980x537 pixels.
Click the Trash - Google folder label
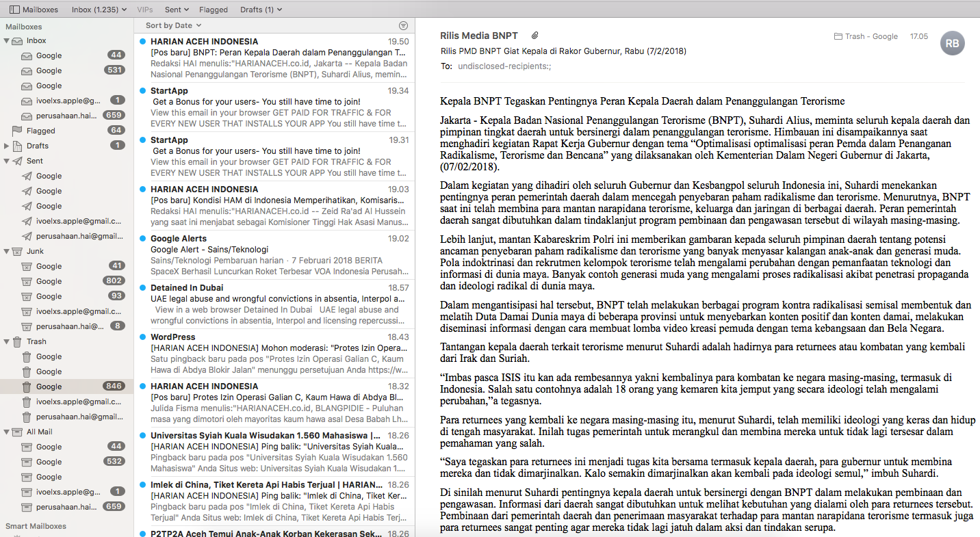coord(866,36)
